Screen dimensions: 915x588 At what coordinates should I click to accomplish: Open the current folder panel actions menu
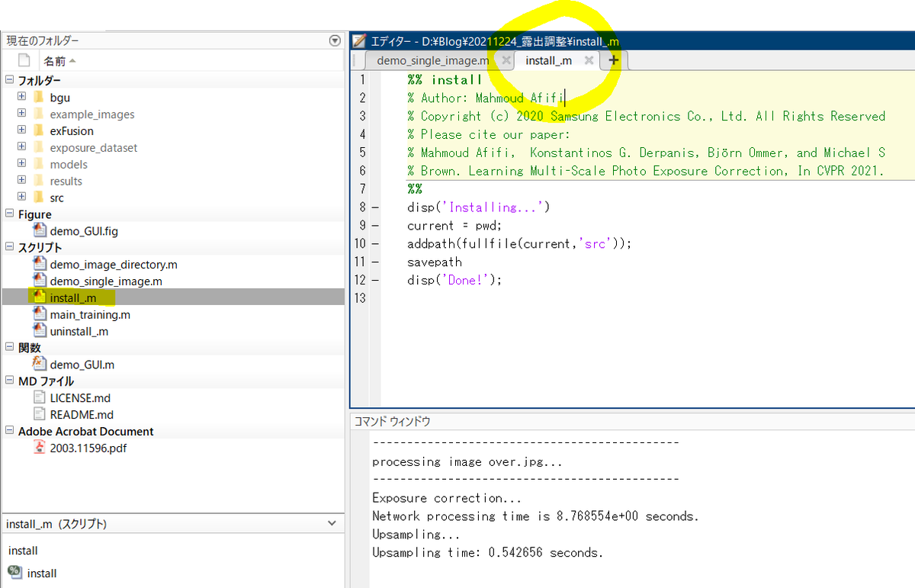pyautogui.click(x=334, y=40)
